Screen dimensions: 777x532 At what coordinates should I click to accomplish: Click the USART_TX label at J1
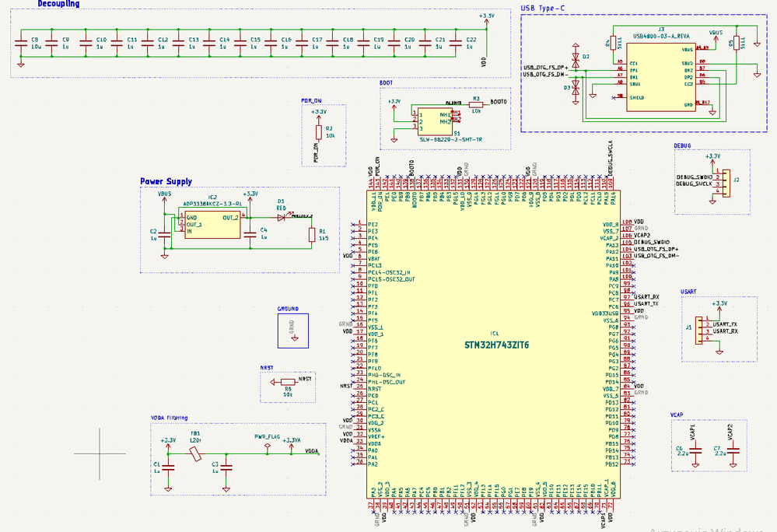(x=725, y=324)
